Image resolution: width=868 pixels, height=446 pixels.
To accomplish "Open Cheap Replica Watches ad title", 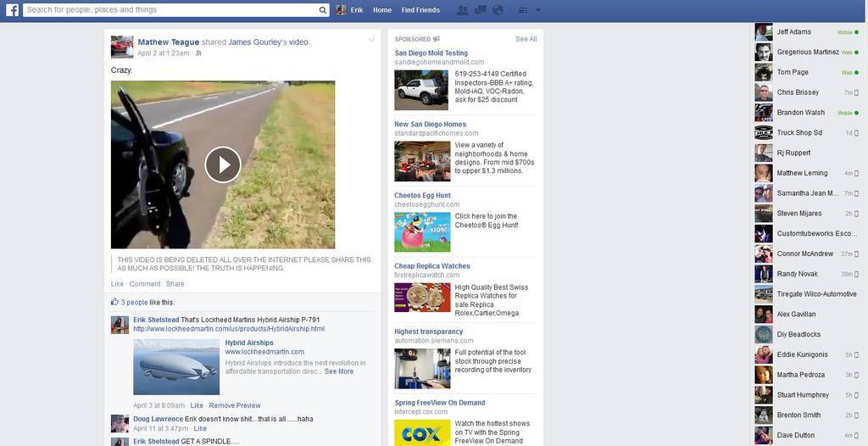I will click(x=432, y=266).
